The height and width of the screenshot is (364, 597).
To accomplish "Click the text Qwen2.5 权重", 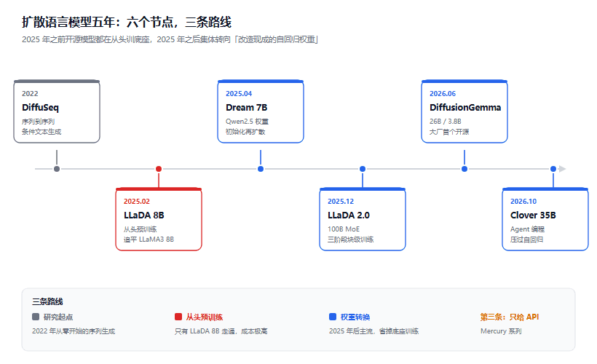I will [247, 122].
